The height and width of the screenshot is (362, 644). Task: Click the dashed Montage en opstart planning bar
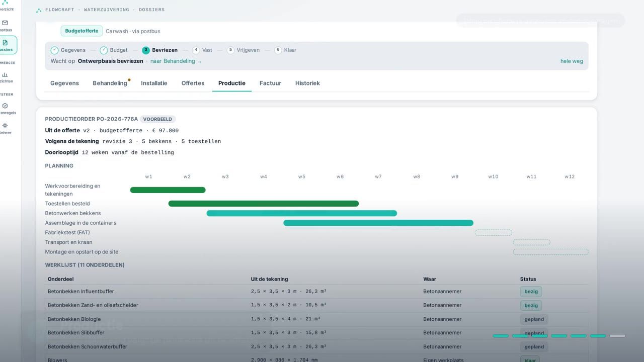pos(550,252)
